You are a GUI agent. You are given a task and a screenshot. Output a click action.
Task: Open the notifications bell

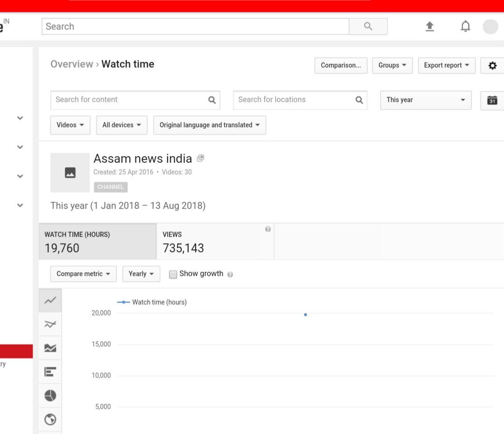click(x=465, y=26)
